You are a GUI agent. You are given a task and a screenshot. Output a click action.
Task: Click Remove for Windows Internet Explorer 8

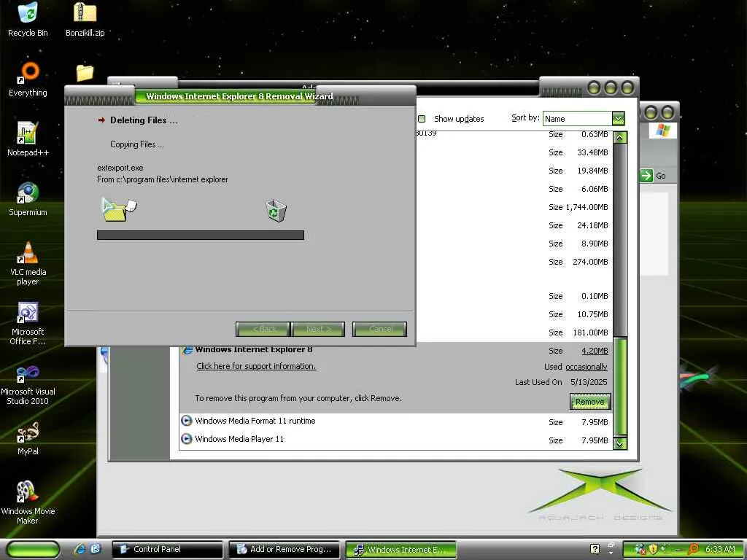pyautogui.click(x=589, y=402)
